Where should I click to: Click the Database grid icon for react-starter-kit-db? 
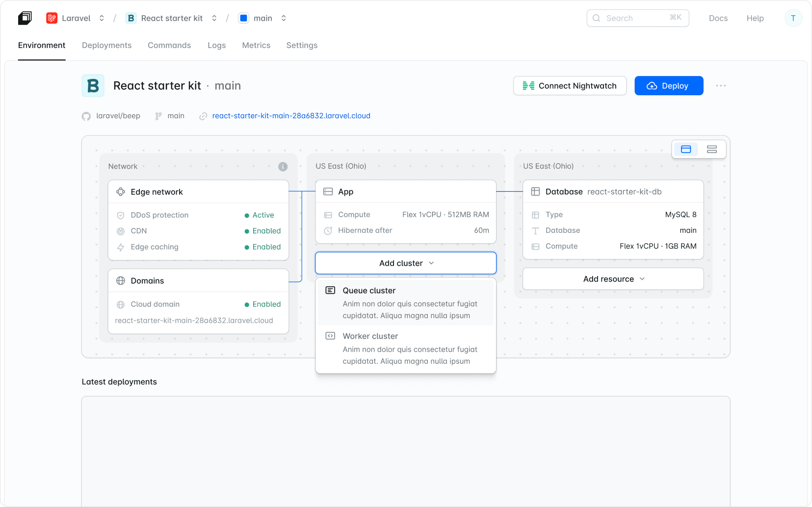(535, 191)
